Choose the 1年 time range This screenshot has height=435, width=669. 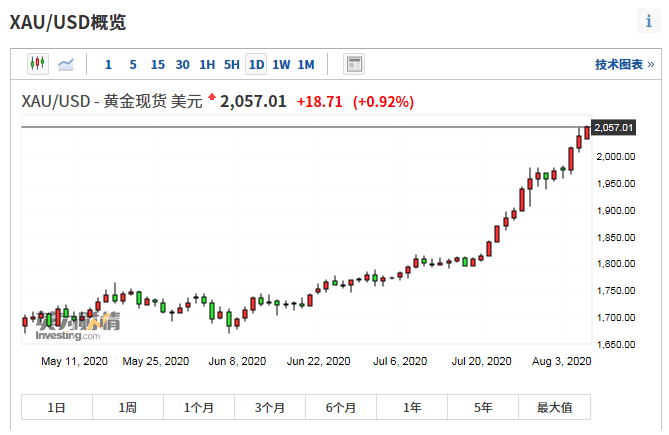click(412, 407)
